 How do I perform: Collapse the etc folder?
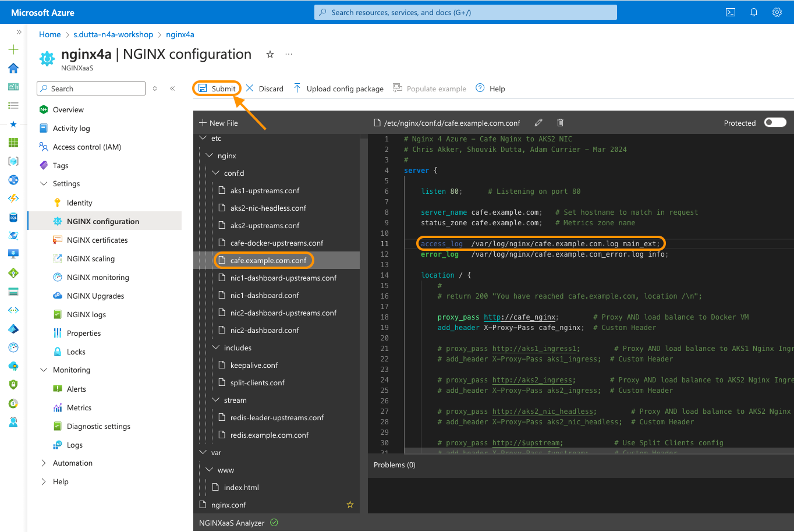(x=203, y=139)
